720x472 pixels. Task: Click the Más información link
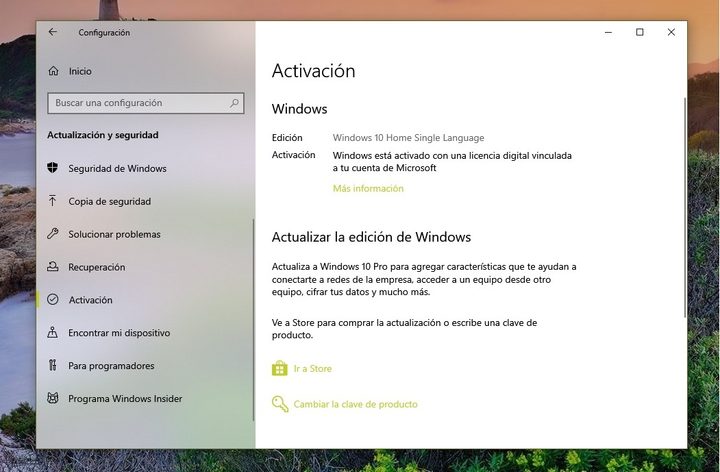coord(368,188)
